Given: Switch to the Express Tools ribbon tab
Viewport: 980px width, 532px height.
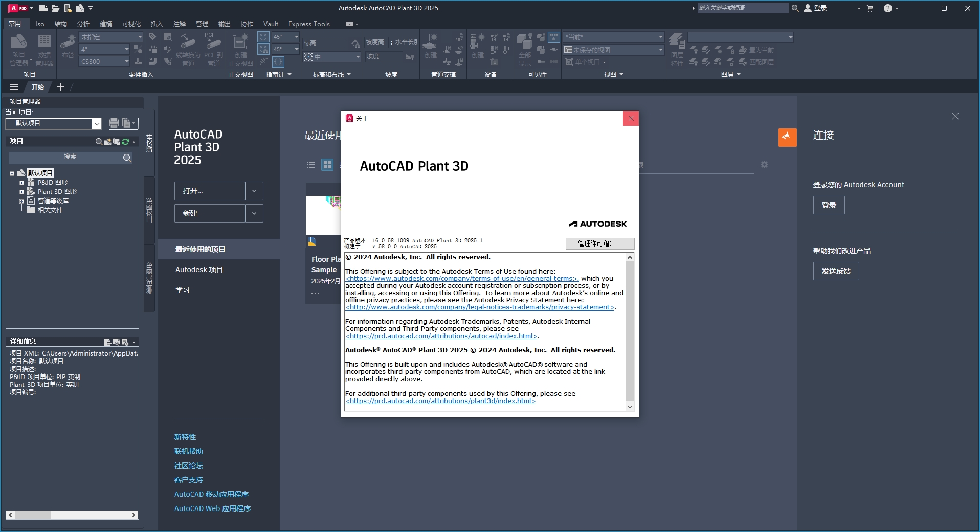Looking at the screenshot, I should pyautogui.click(x=308, y=24).
